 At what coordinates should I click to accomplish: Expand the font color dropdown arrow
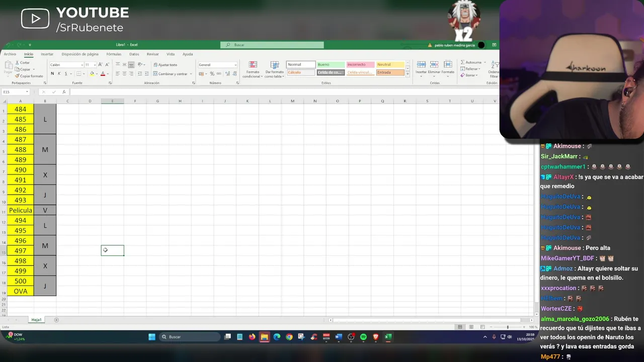tap(108, 74)
